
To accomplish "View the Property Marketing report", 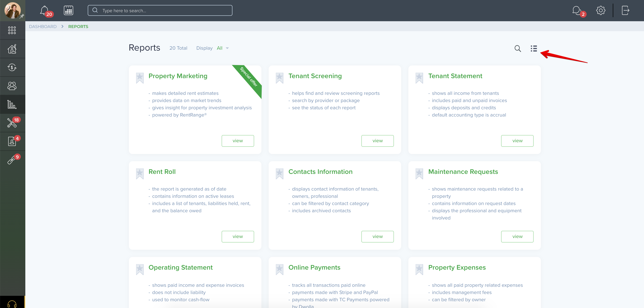I will point(238,141).
